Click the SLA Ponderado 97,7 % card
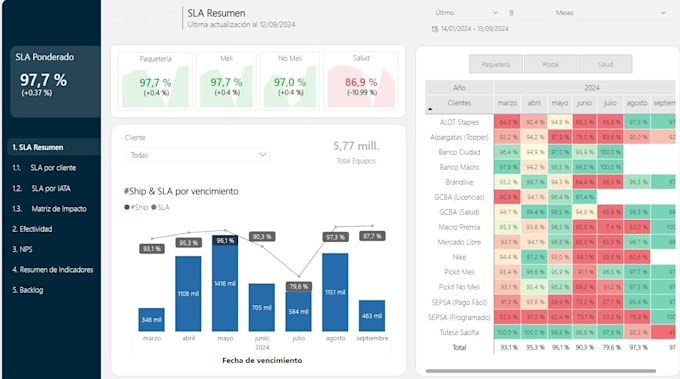Screen dimensions: 680x379 click(x=55, y=82)
